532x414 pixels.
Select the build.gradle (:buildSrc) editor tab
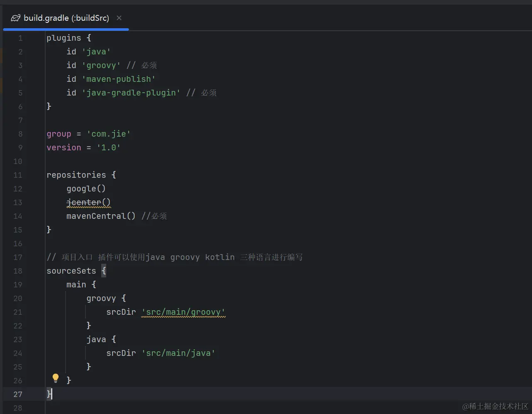coord(66,18)
